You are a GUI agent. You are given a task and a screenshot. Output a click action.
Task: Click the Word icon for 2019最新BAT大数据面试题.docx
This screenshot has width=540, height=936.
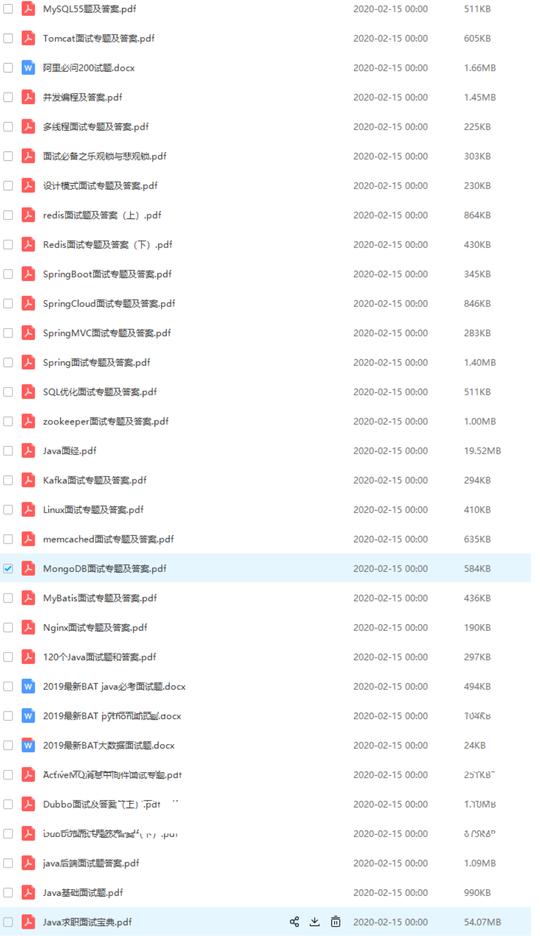(28, 745)
